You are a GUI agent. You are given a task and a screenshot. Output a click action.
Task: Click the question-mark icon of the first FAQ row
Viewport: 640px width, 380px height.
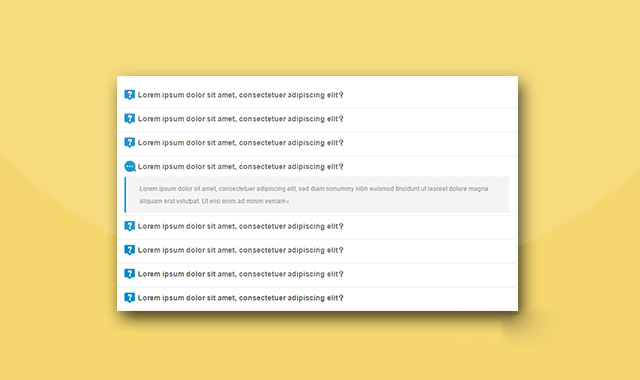(129, 95)
